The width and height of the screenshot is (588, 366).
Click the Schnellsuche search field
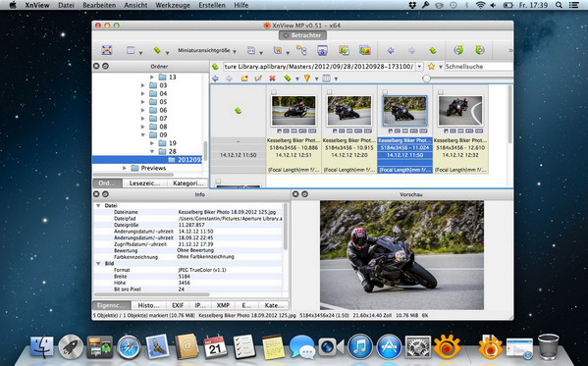pos(478,67)
